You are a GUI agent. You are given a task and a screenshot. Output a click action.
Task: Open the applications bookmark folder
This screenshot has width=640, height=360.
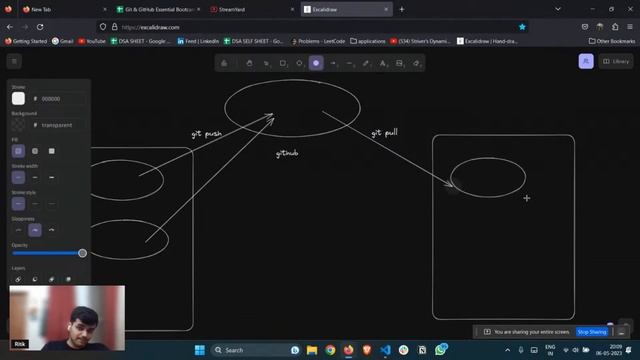pyautogui.click(x=368, y=41)
